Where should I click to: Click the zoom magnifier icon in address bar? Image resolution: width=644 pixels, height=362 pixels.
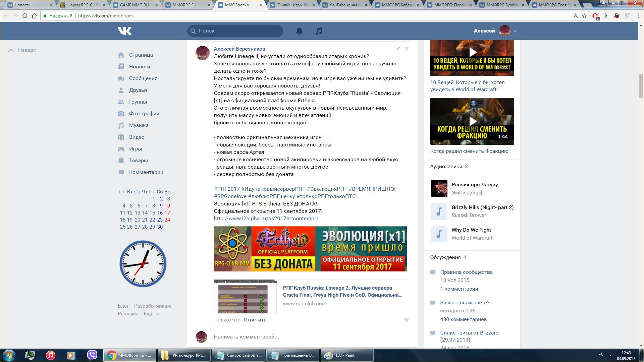(576, 16)
